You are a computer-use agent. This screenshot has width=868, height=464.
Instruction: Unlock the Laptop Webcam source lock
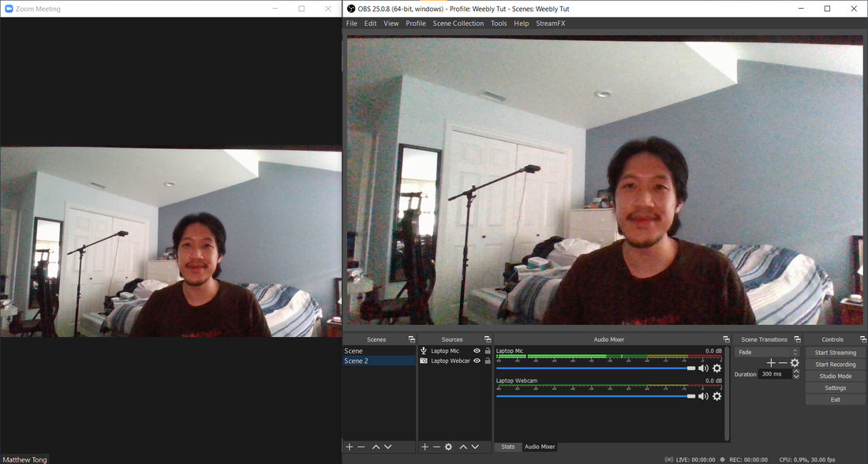coord(488,361)
